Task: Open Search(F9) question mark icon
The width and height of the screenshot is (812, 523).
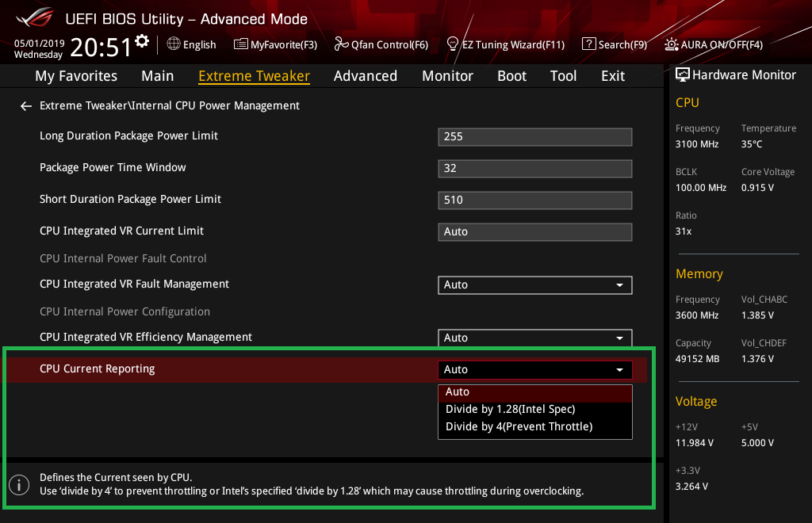Action: pos(589,44)
